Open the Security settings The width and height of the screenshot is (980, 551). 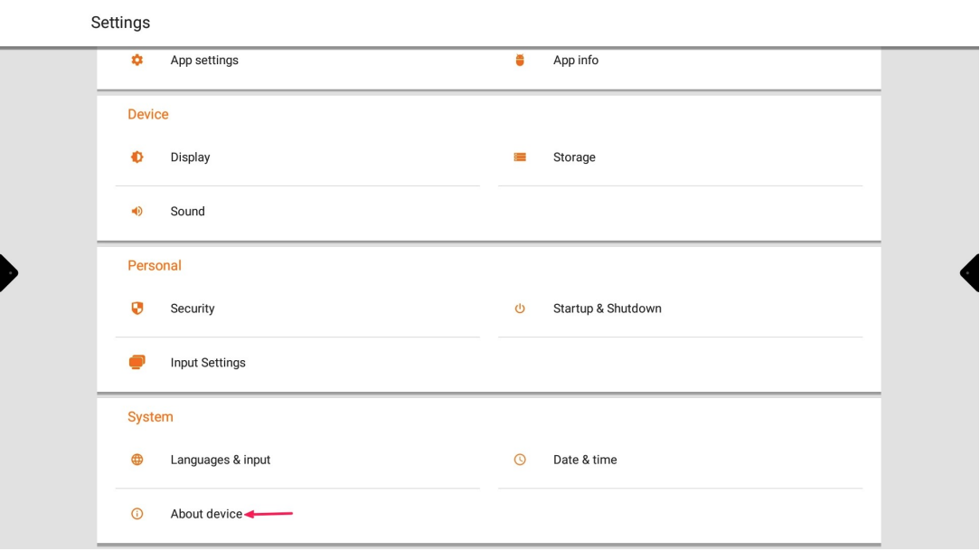tap(193, 309)
